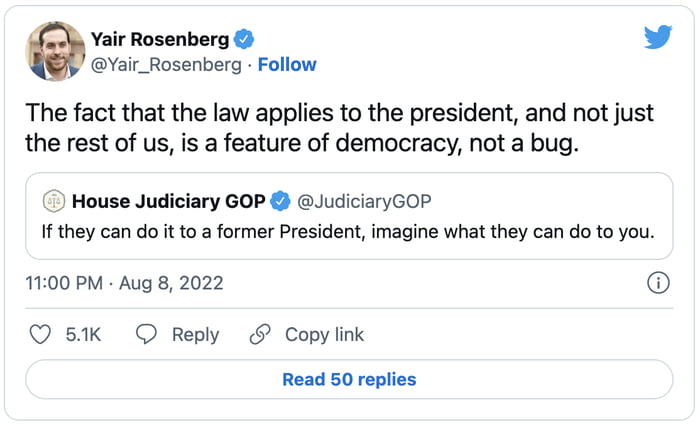Click Yair Rosenberg's verified badge
The width and height of the screenshot is (700, 427).
pos(245,40)
